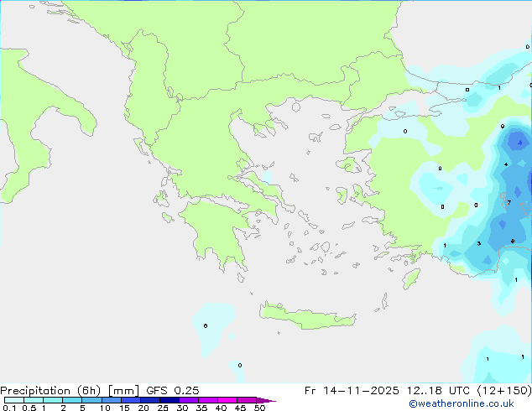Open the weatheronline.co.uk link
Image resolution: width=532 pixels, height=411 pixels.
pos(462,403)
